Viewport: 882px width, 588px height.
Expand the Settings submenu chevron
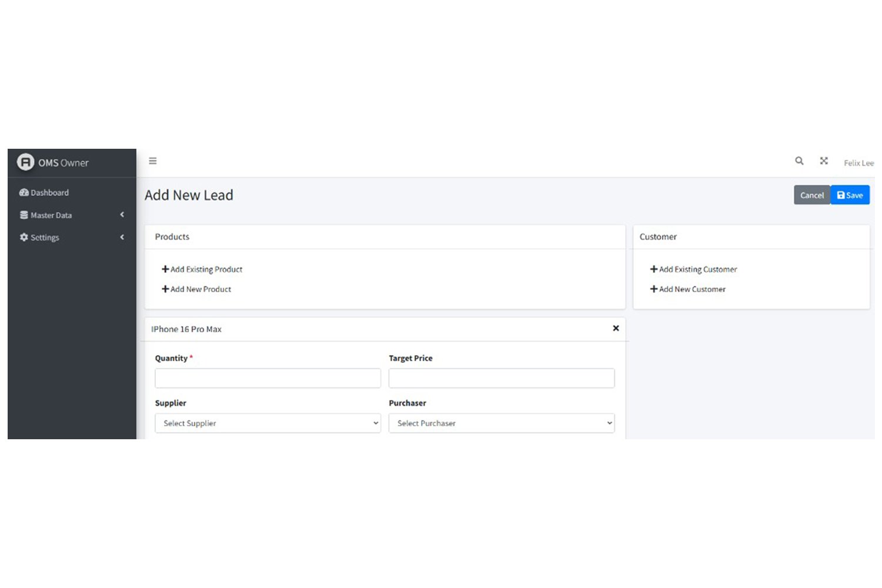(x=122, y=238)
